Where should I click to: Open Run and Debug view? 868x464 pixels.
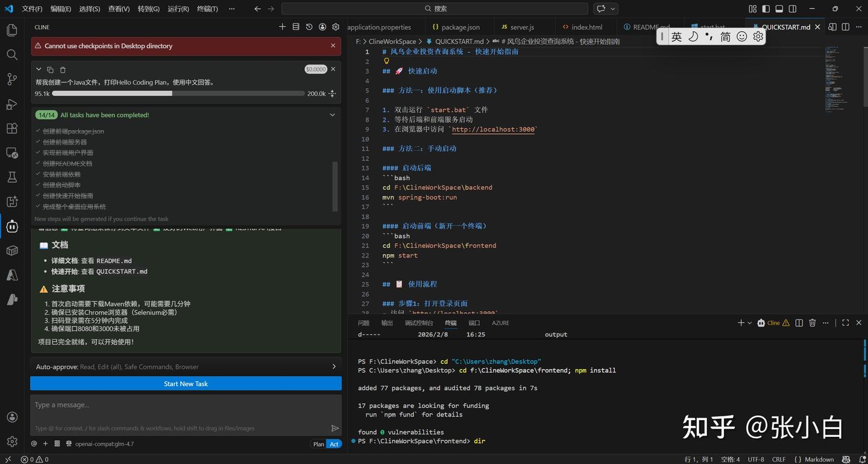pos(12,104)
